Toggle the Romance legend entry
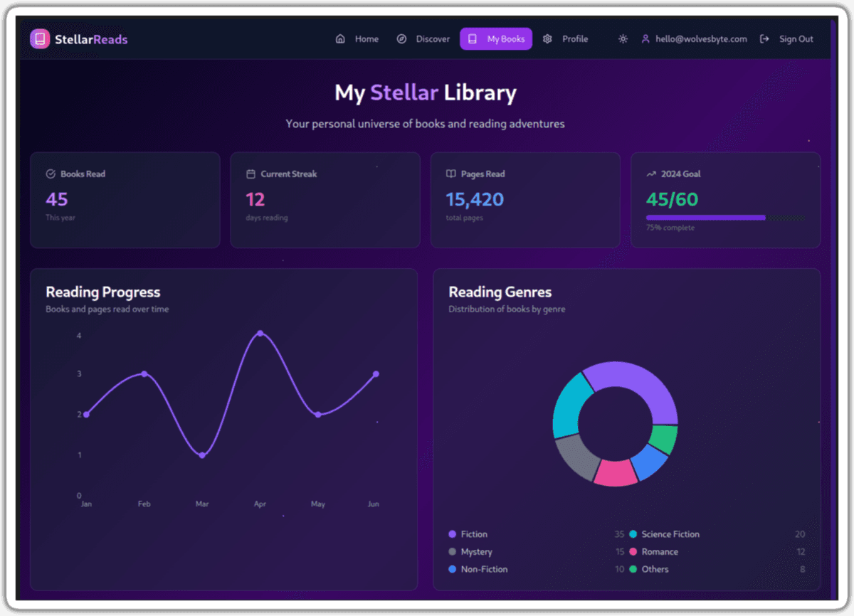 coord(659,551)
